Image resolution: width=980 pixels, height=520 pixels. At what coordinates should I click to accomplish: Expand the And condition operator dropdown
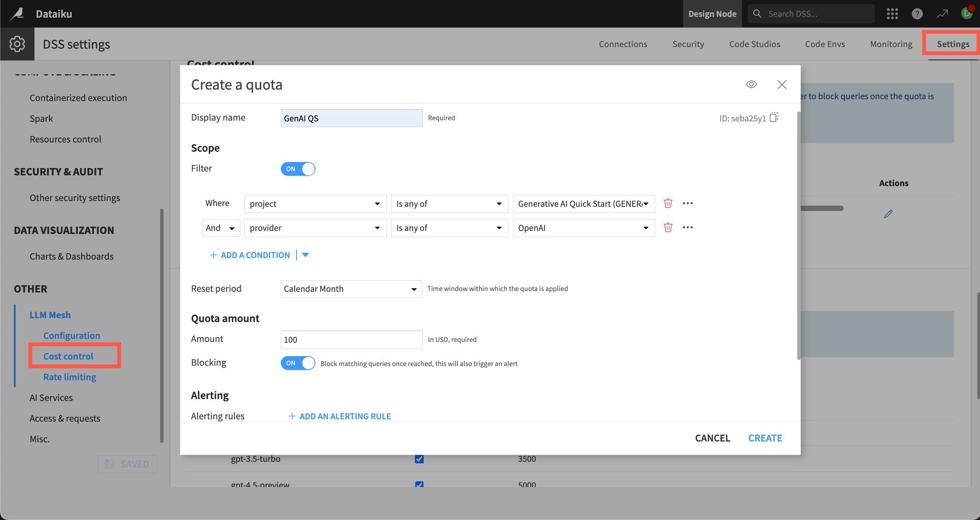[x=221, y=227]
